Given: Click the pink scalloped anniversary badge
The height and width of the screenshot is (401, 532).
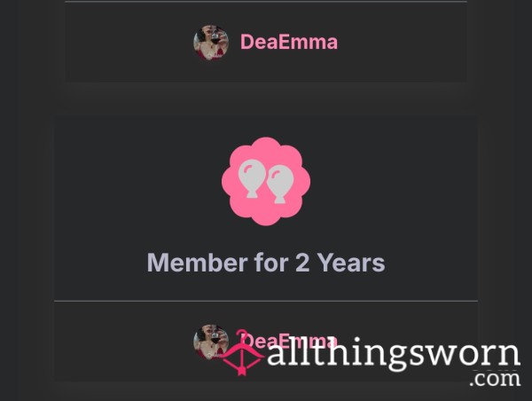Looking at the screenshot, I should point(266,181).
